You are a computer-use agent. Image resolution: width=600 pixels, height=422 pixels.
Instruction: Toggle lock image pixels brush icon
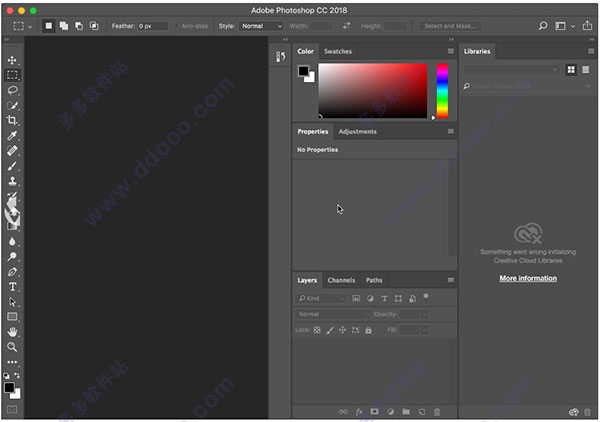[x=330, y=330]
